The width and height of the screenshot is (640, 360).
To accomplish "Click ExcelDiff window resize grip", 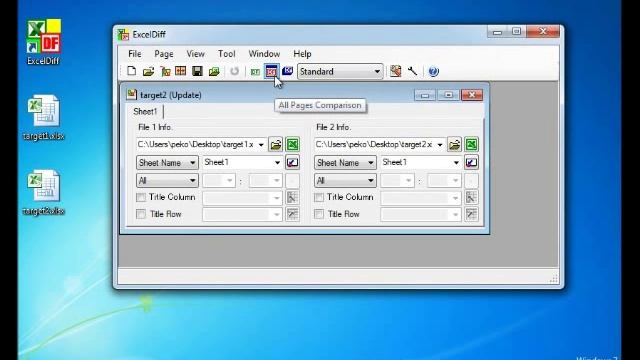I will (553, 279).
